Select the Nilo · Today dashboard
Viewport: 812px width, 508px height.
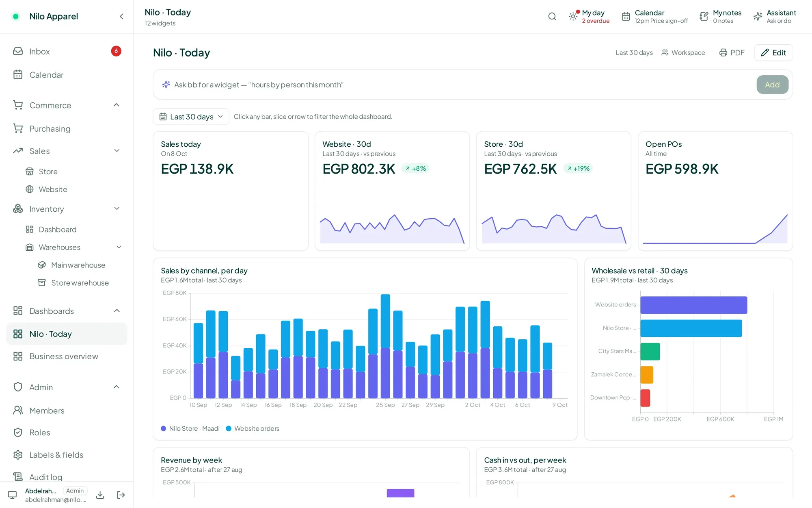(x=67, y=334)
